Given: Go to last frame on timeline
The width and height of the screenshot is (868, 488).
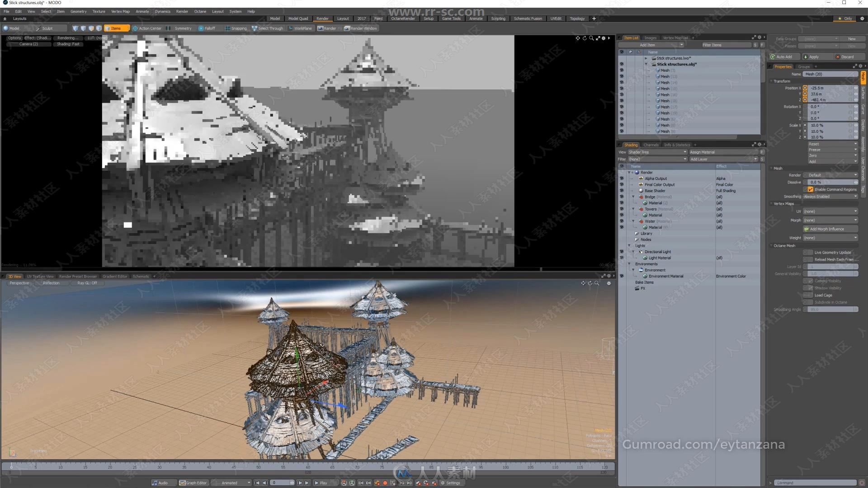Looking at the screenshot, I should pyautogui.click(x=307, y=483).
